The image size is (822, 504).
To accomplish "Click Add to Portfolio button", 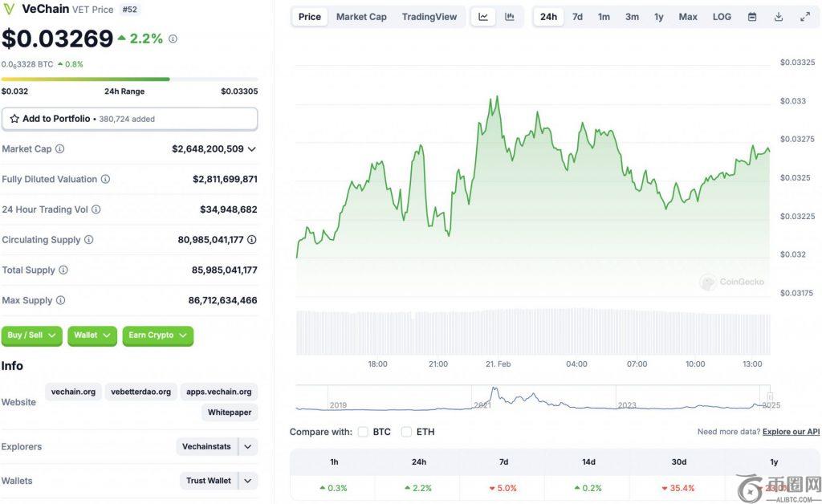I will click(x=129, y=119).
